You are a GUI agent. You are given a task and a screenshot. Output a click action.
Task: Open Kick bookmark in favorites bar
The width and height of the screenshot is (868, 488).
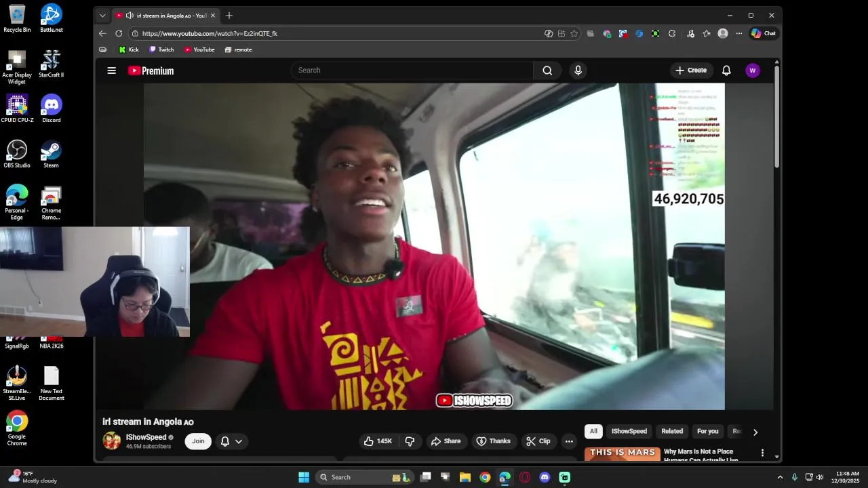[x=129, y=49]
